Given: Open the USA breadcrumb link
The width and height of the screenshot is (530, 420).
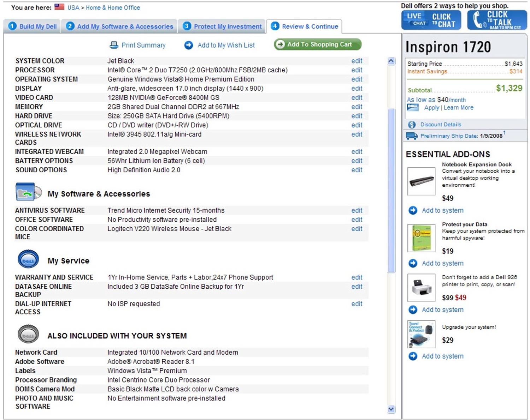Looking at the screenshot, I should pyautogui.click(x=73, y=7).
